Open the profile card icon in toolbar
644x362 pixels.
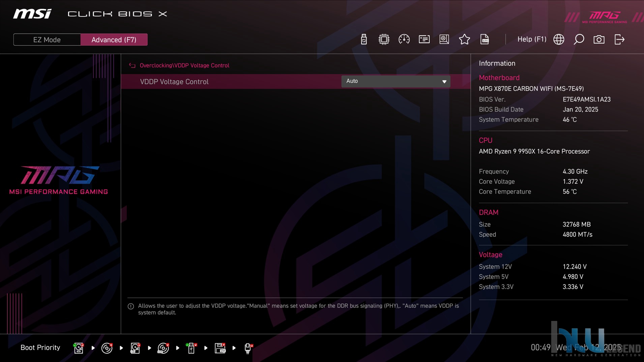[424, 39]
